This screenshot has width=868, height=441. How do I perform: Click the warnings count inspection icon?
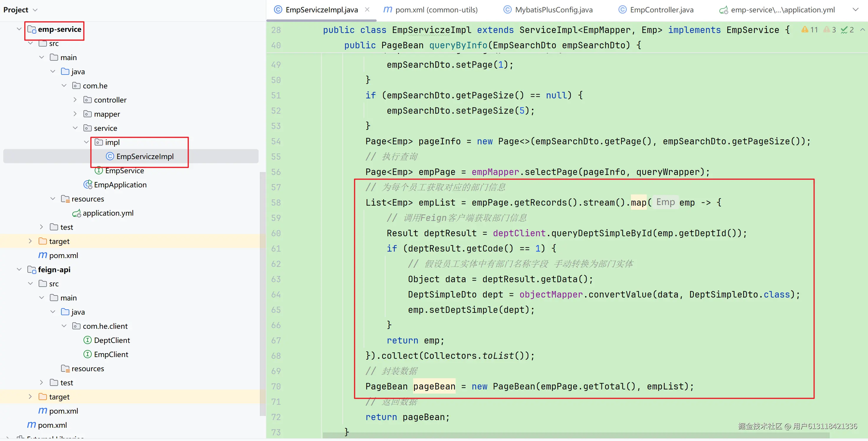pyautogui.click(x=805, y=30)
